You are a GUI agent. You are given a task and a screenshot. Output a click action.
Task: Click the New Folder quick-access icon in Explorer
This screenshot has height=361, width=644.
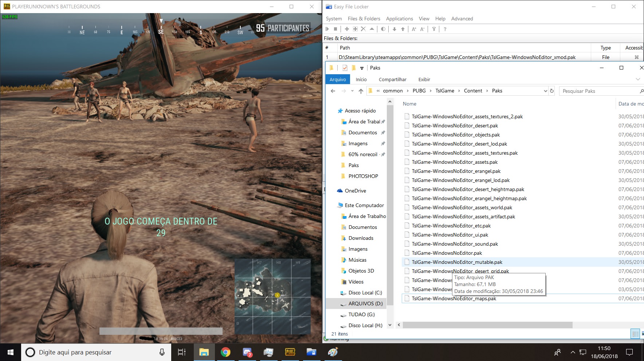pyautogui.click(x=353, y=68)
